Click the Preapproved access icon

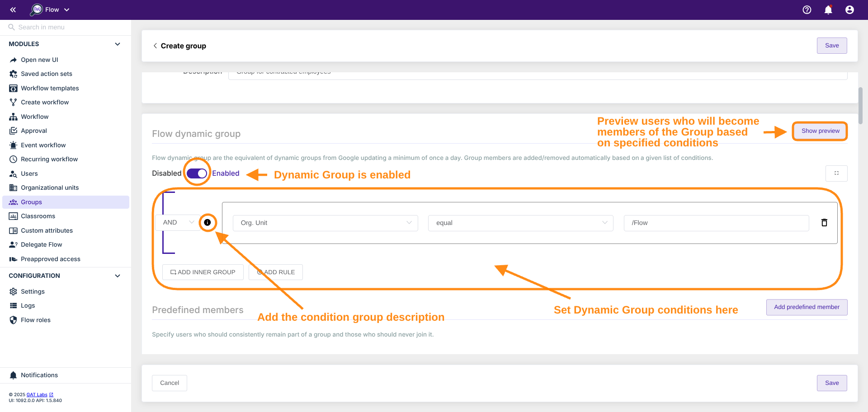point(14,259)
